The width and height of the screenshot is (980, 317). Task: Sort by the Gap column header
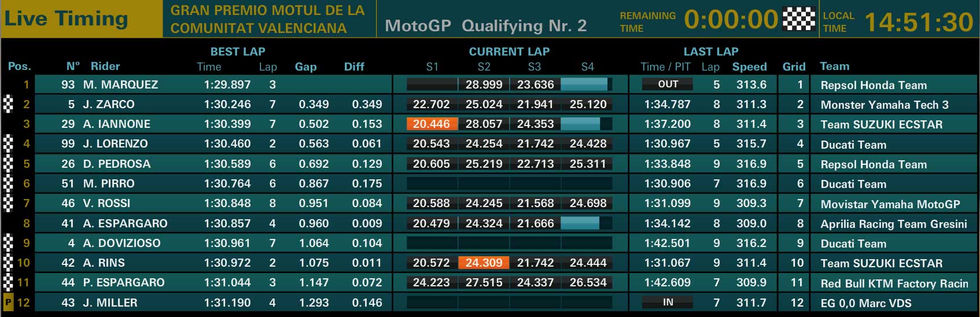305,67
